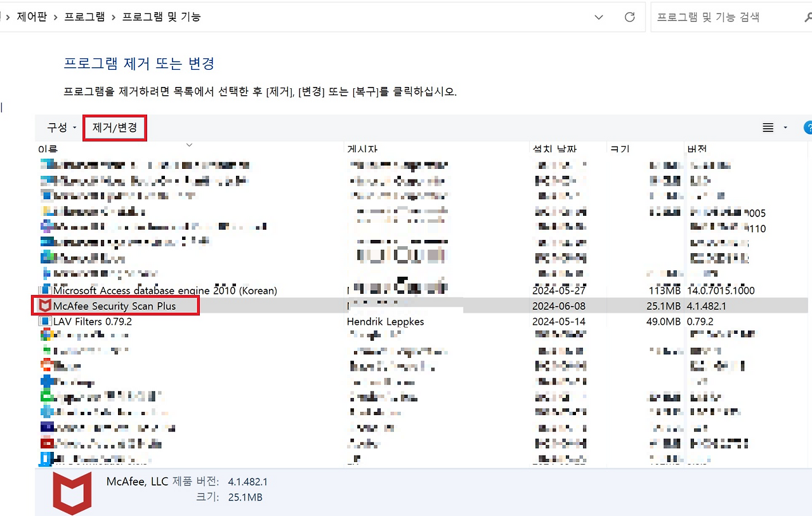Open the address bar history dropdown
This screenshot has width=812, height=516.
click(599, 17)
